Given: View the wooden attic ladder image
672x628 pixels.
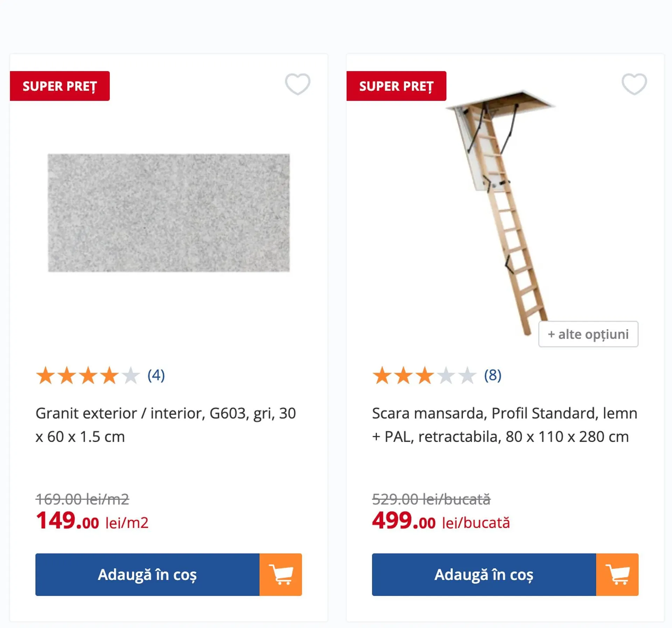Looking at the screenshot, I should pyautogui.click(x=500, y=210).
